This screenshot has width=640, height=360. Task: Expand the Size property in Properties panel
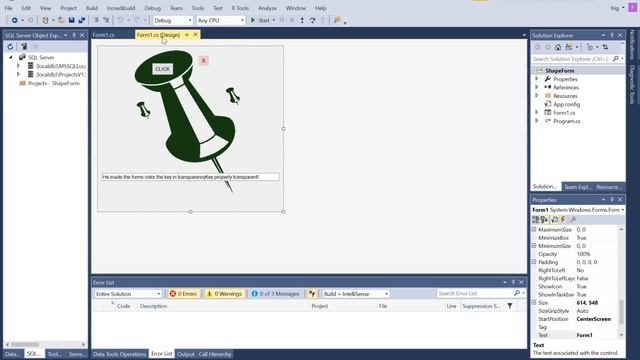(534, 302)
